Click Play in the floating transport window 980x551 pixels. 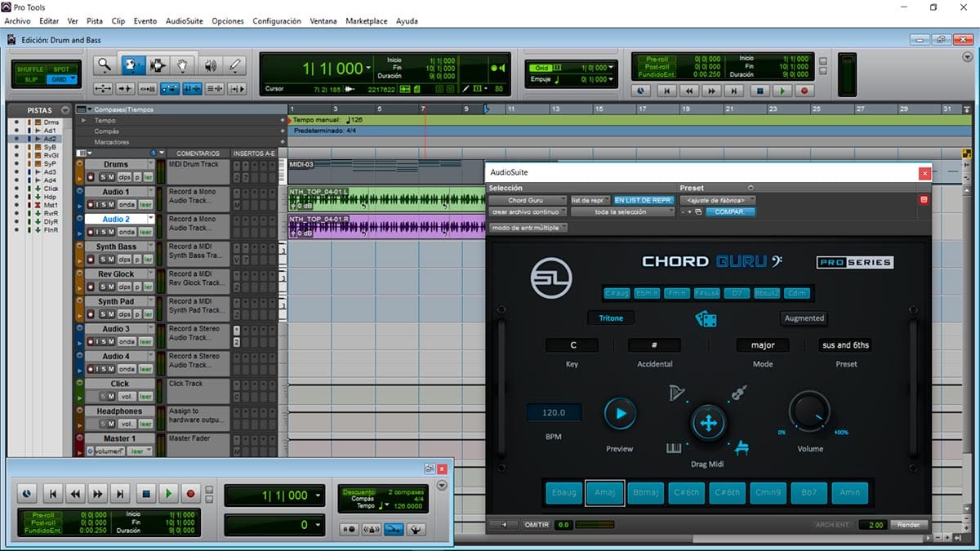(x=168, y=493)
